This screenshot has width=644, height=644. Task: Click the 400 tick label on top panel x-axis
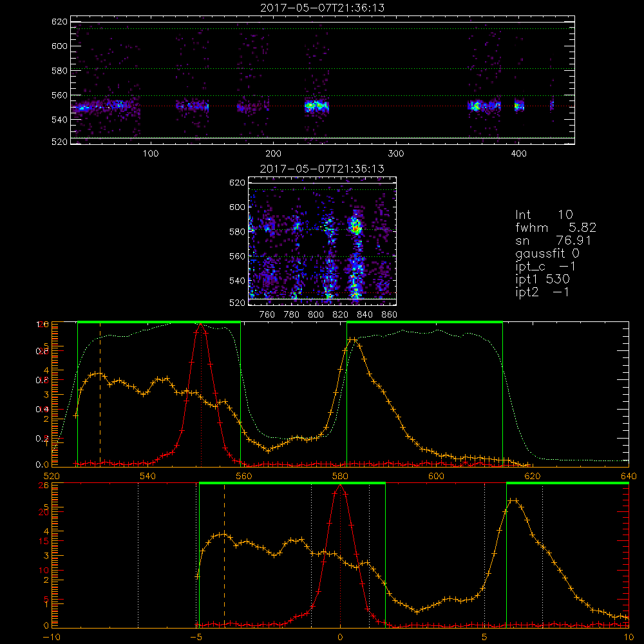[518, 154]
